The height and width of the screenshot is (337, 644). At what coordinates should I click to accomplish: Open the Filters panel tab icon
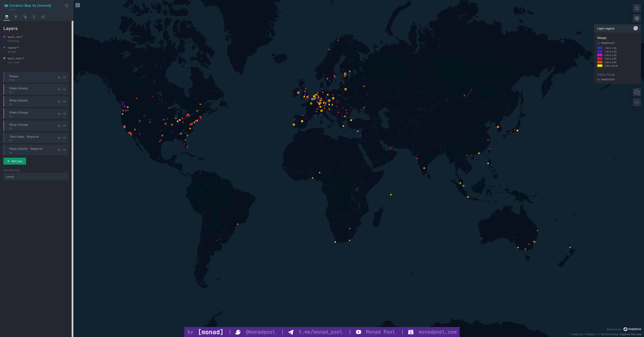(16, 17)
